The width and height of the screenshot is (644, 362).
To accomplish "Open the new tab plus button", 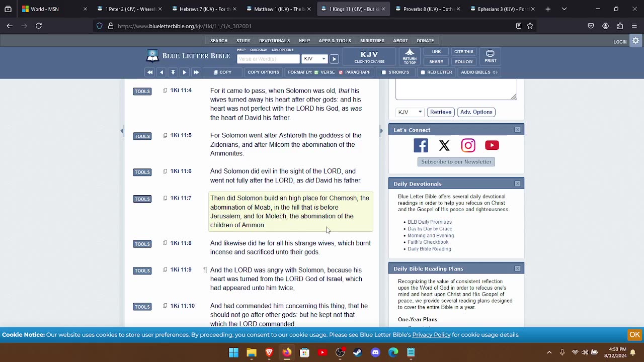I will pyautogui.click(x=548, y=9).
